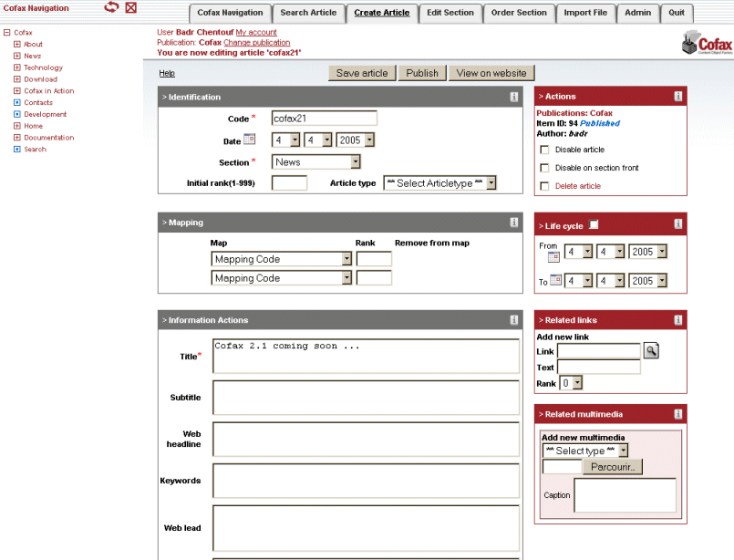Click into the Subtitle text area
734x560 pixels.
tap(366, 398)
